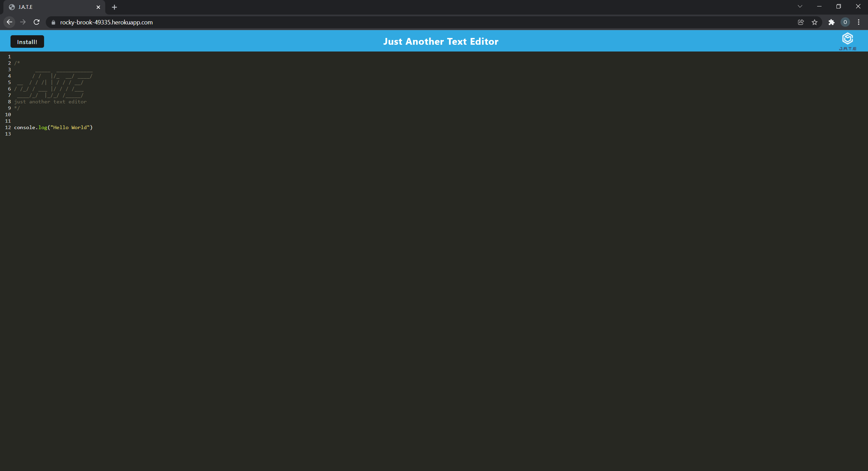
Task: Share this page icon
Action: tap(801, 22)
